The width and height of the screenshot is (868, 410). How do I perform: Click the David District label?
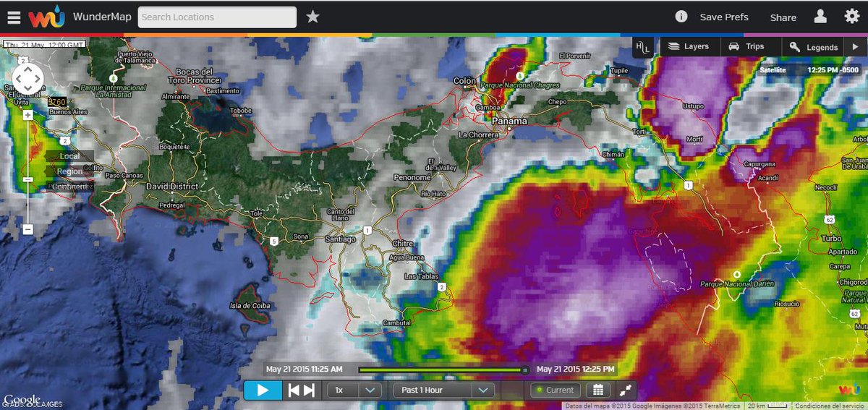[172, 186]
